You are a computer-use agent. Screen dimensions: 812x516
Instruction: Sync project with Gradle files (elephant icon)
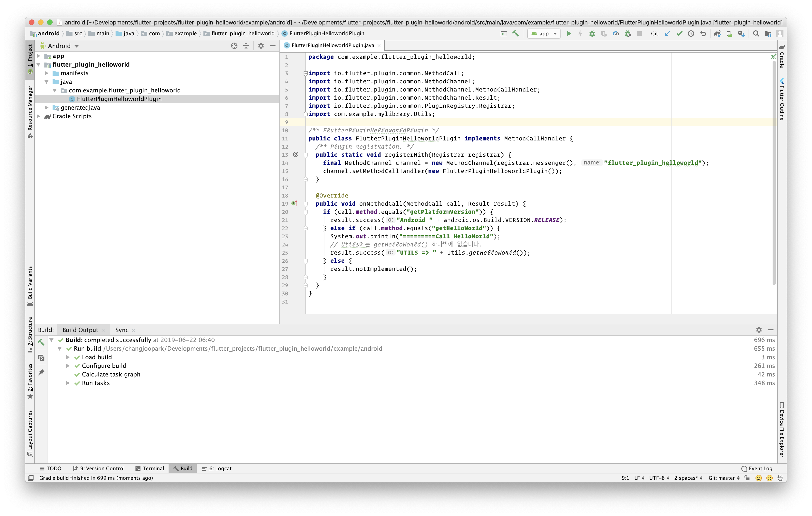717,33
